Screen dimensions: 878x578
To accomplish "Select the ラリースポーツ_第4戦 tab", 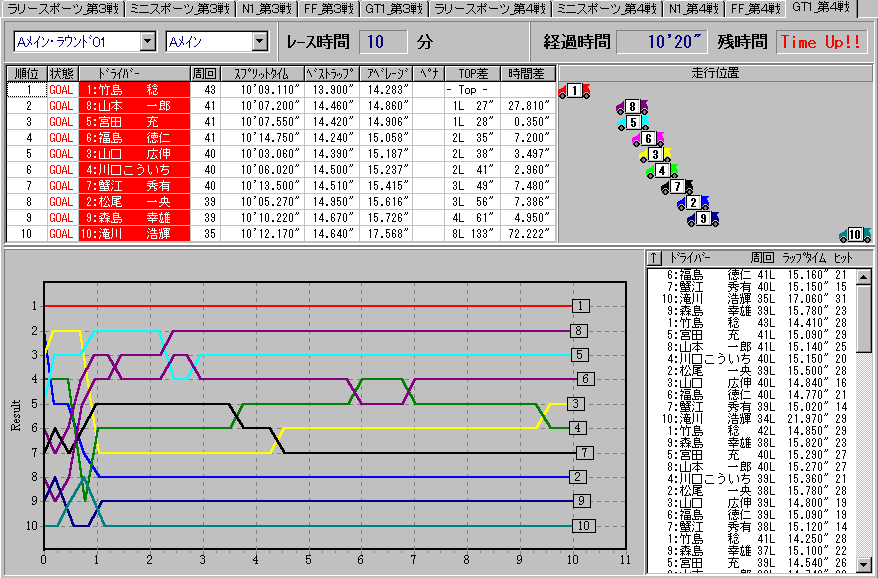I will (x=490, y=9).
